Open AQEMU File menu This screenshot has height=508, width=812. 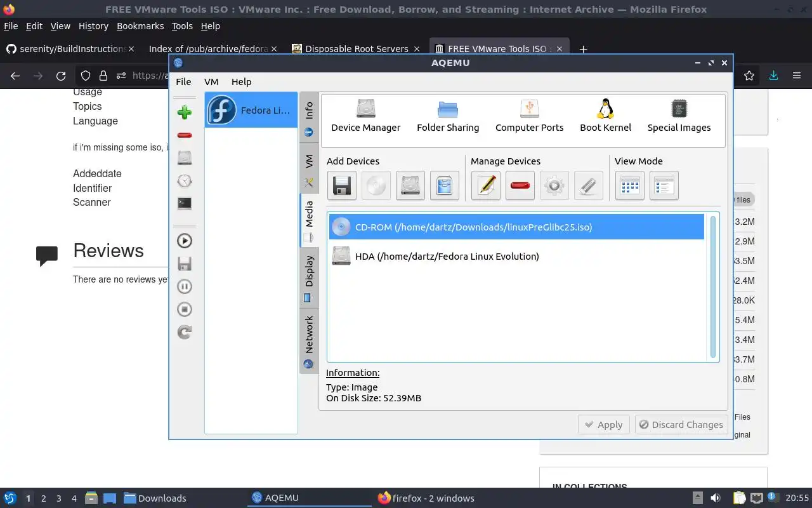pyautogui.click(x=183, y=81)
